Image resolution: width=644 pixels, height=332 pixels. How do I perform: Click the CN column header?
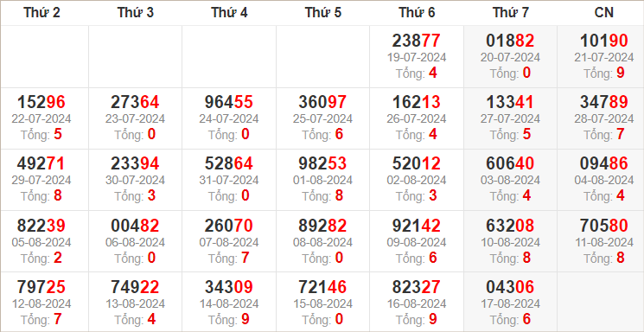(x=603, y=13)
